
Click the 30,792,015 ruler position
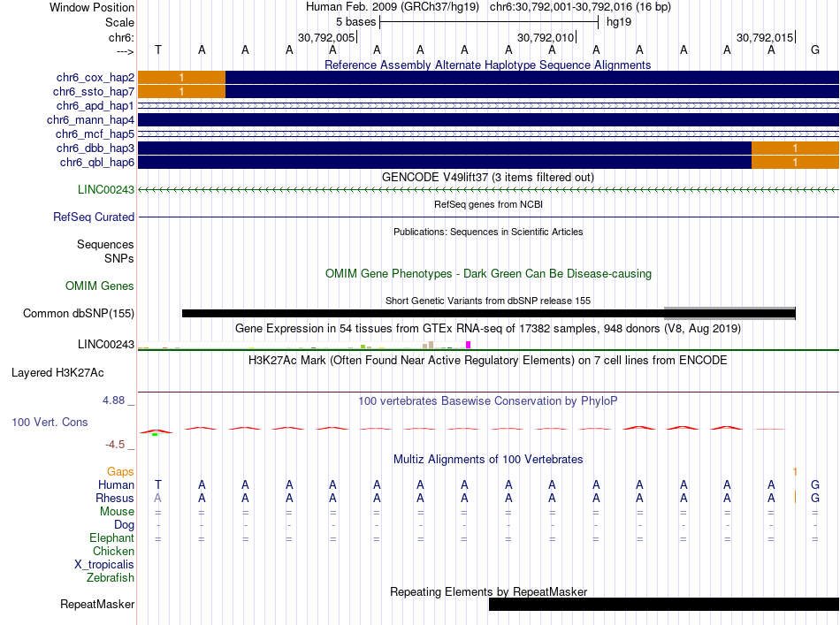[765, 37]
